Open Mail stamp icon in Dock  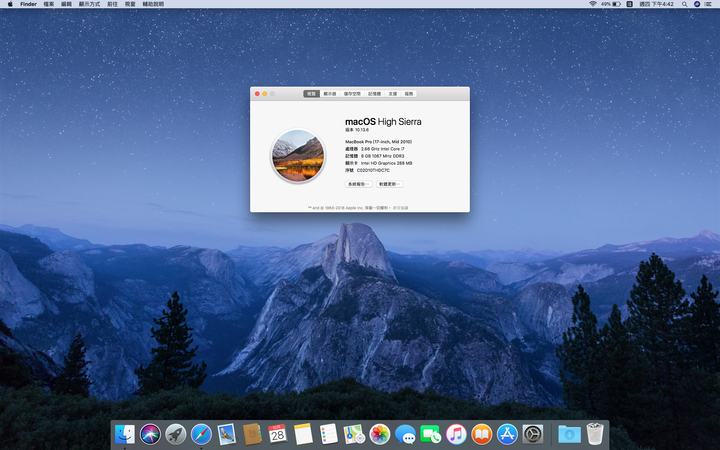[226, 434]
